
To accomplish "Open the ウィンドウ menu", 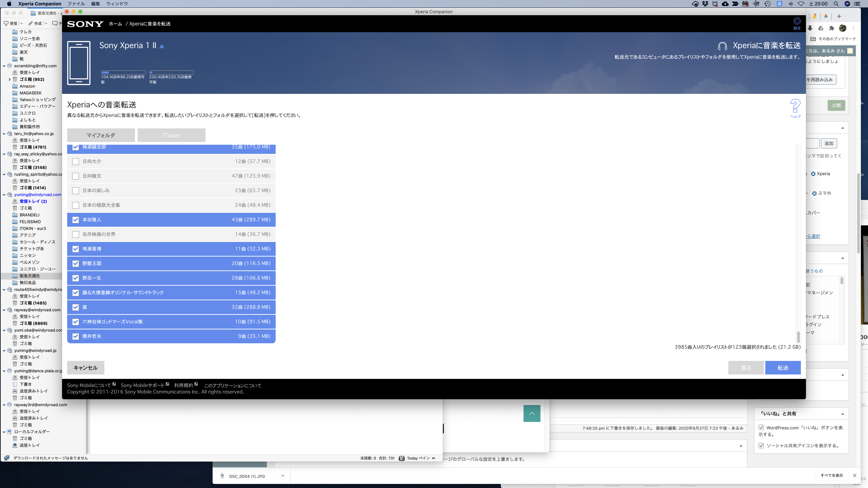I will pos(117,4).
